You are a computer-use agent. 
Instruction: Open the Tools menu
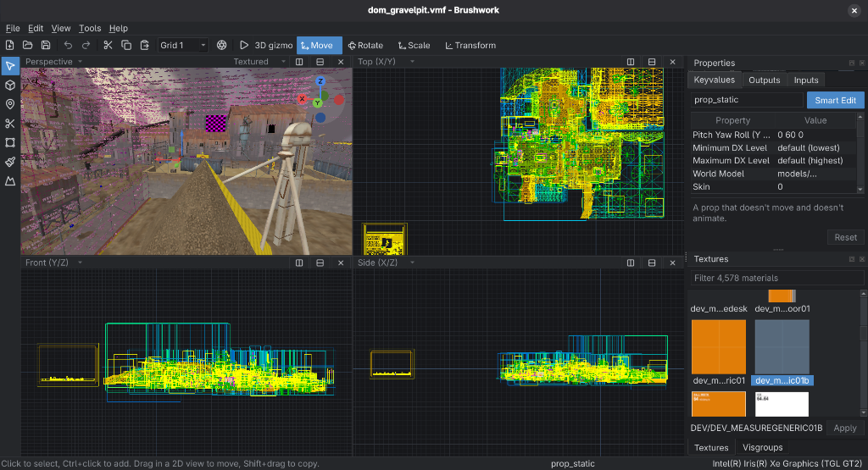point(90,28)
